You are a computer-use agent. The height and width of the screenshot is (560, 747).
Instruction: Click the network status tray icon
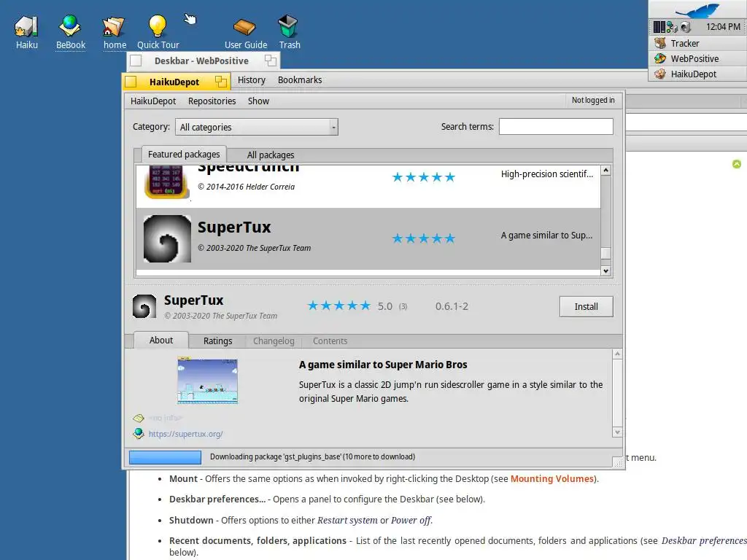[672, 27]
